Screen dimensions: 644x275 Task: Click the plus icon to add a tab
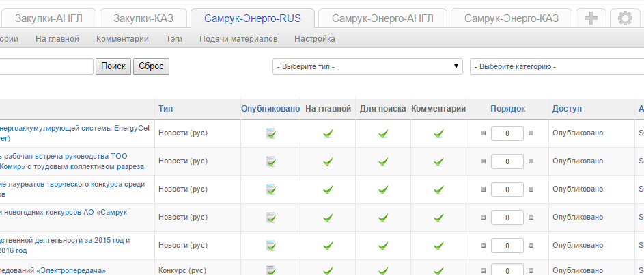coord(590,18)
